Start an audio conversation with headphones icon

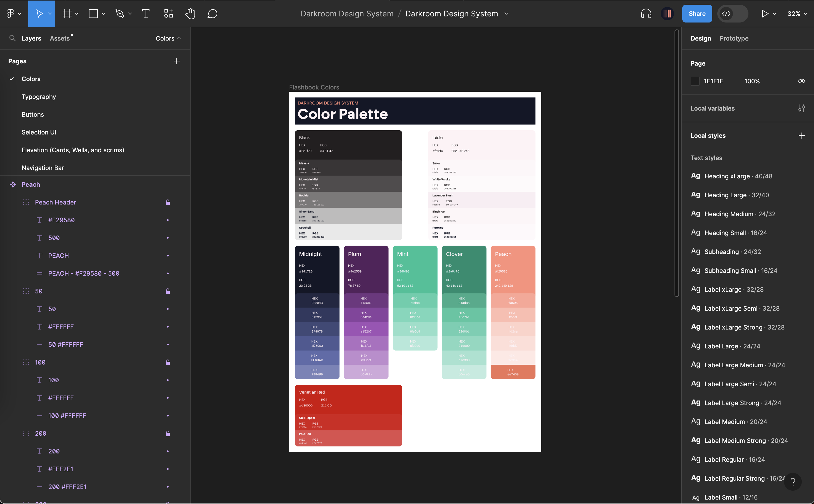coord(646,14)
